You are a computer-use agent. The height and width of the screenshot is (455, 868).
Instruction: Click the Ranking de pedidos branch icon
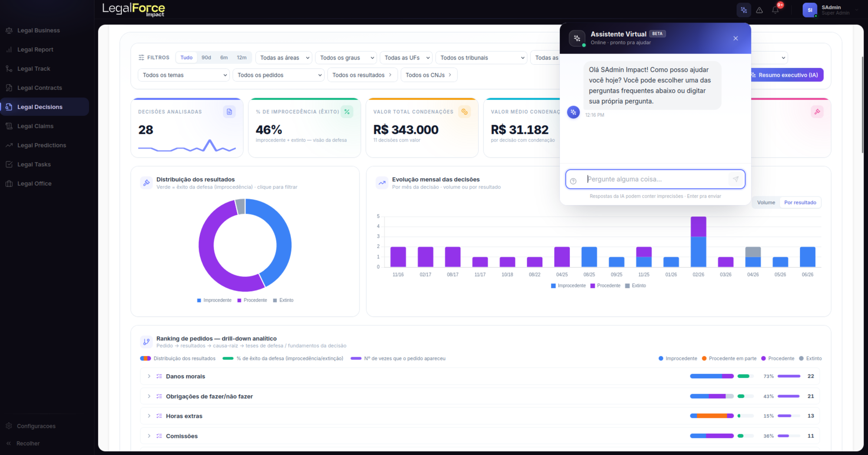pos(146,342)
